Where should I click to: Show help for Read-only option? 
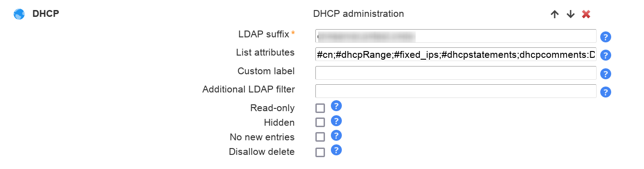pos(336,106)
